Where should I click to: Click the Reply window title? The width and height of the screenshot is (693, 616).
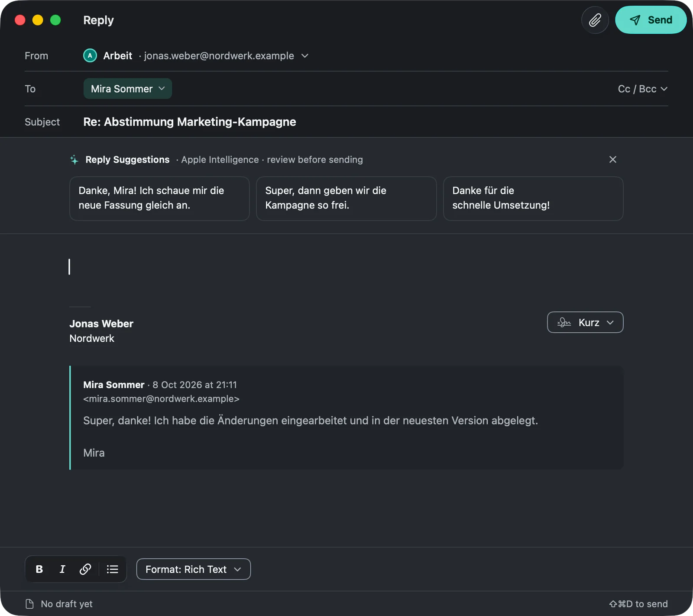(x=98, y=20)
